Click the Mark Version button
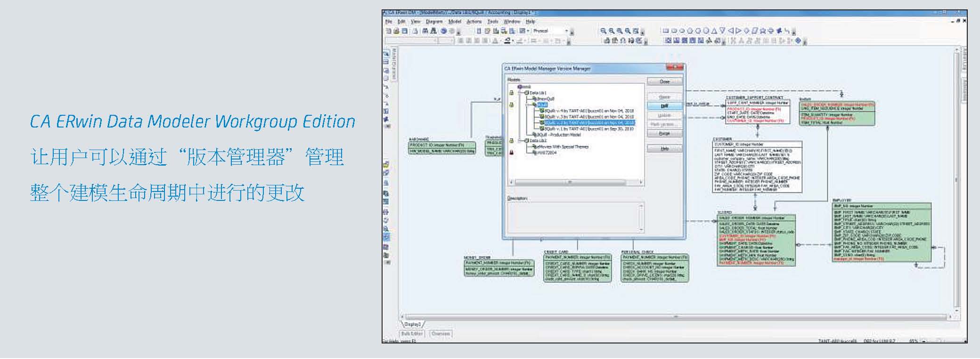The height and width of the screenshot is (359, 980). click(665, 124)
